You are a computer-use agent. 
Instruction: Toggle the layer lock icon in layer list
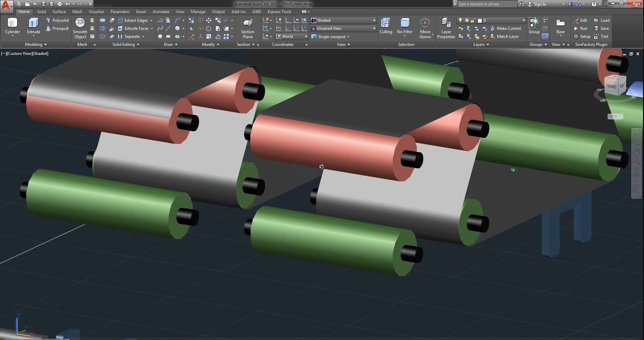473,20
